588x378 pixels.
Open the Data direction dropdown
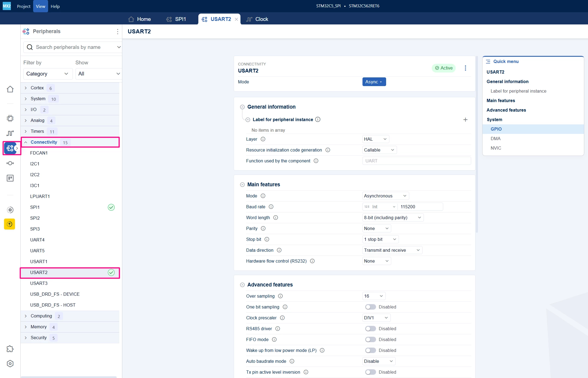pos(392,250)
